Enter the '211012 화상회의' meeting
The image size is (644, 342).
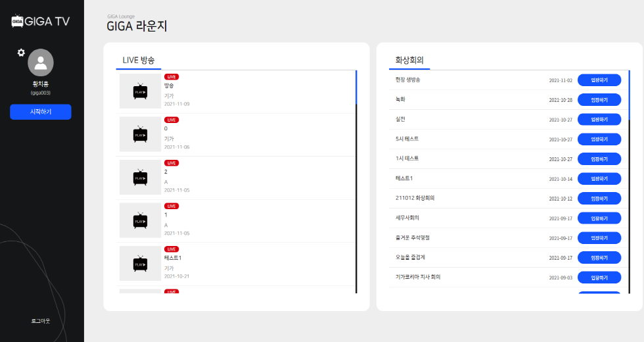coord(599,199)
